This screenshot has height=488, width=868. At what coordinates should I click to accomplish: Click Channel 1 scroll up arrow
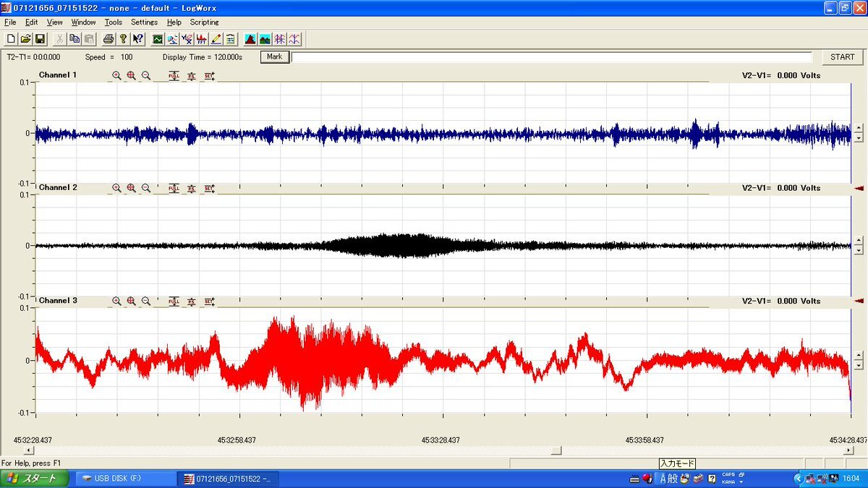[859, 128]
